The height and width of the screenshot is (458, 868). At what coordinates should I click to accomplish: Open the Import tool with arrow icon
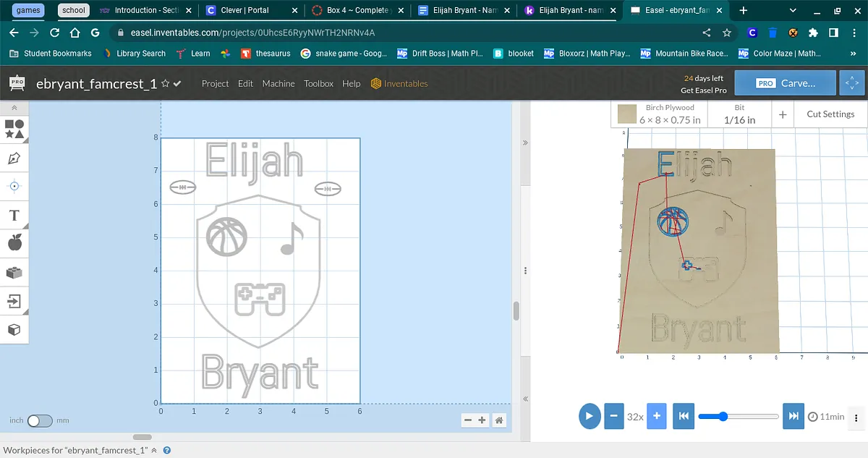tap(14, 300)
